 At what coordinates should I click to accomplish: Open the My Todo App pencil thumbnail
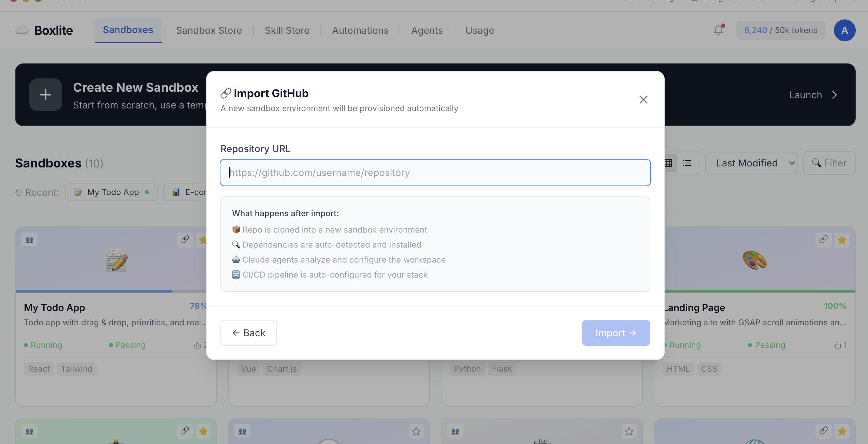pyautogui.click(x=116, y=260)
